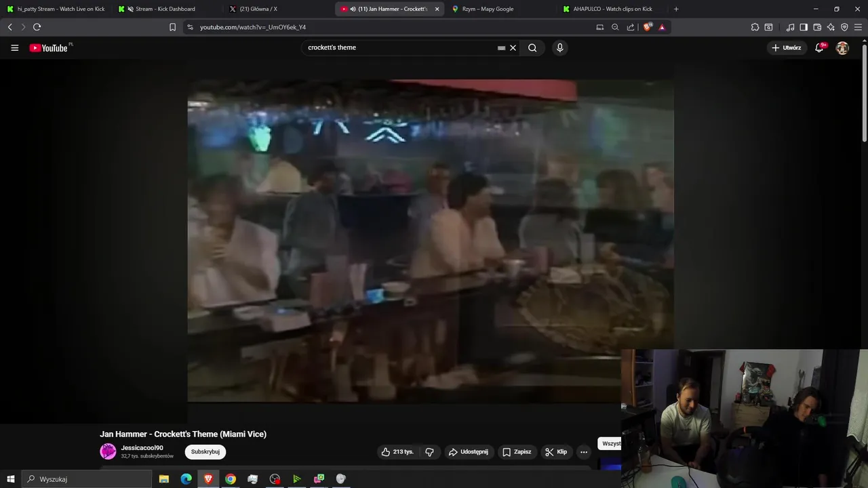Switch to the AHAPULCO Kick clips tab
868x488 pixels.
tap(612, 9)
